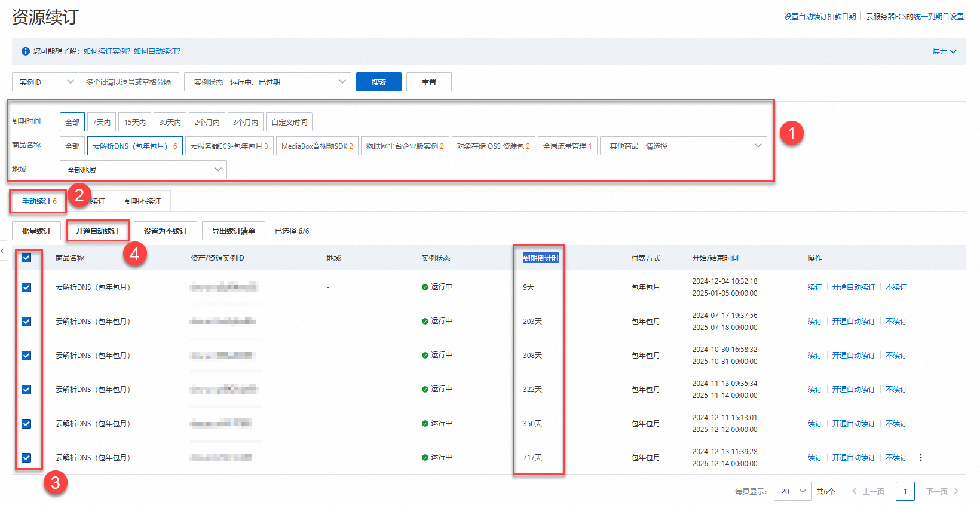Expand the 其他商品 product dropdown
Screen dimensions: 980x505
tap(684, 146)
